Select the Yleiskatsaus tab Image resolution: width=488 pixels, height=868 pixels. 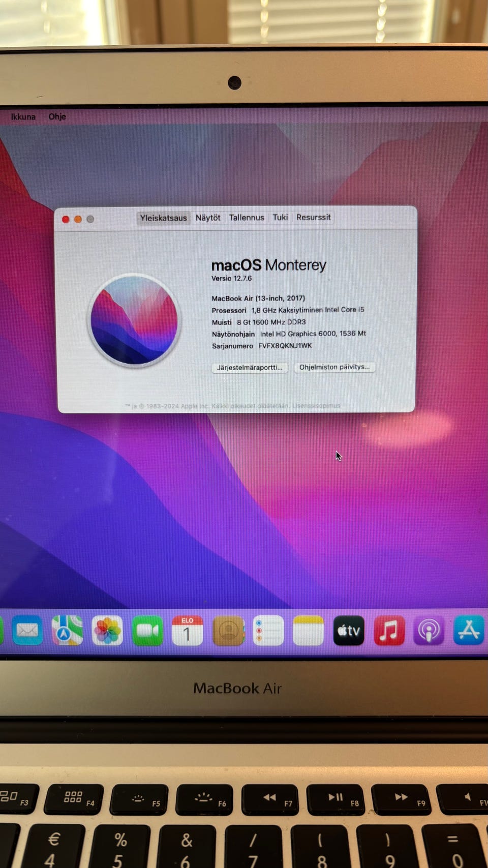tap(164, 218)
